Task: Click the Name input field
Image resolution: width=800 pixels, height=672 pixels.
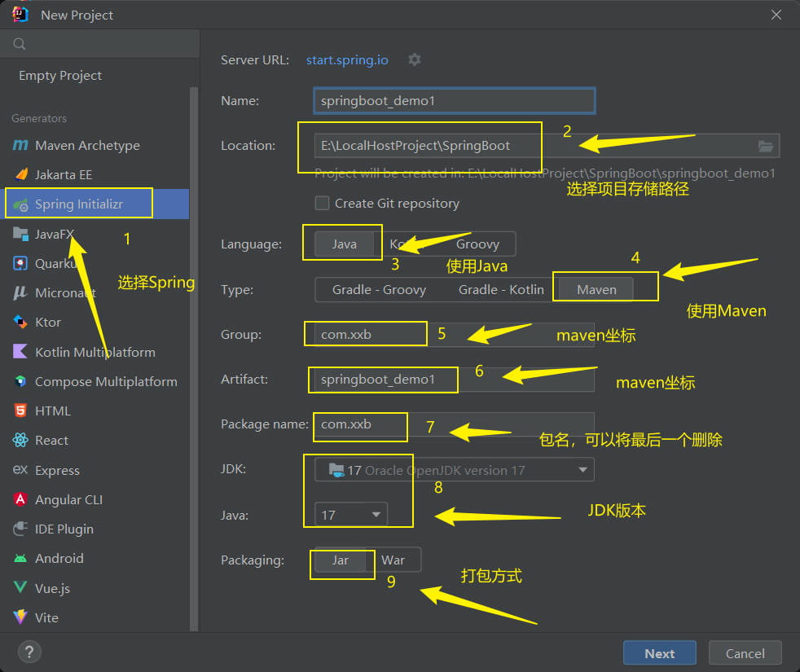Action: point(454,100)
